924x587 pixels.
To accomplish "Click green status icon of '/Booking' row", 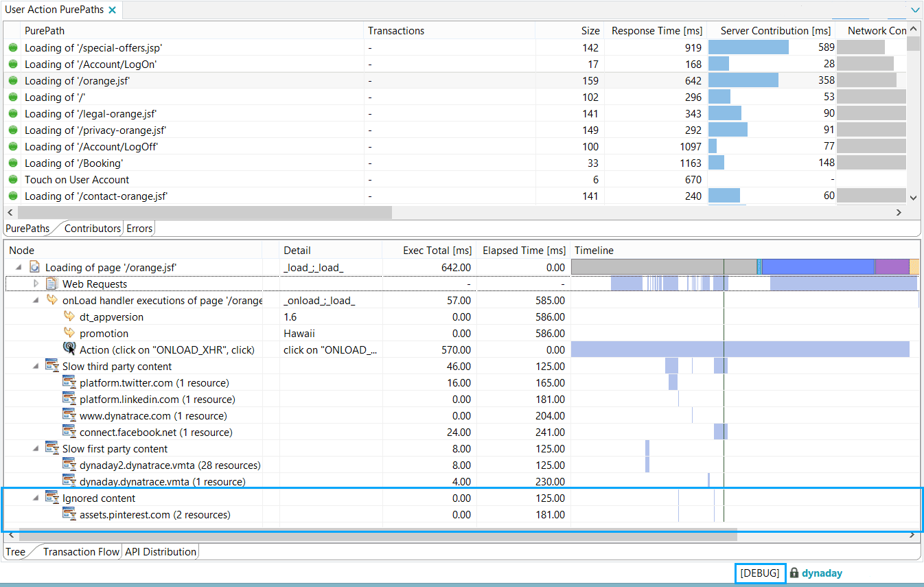I will [x=12, y=163].
